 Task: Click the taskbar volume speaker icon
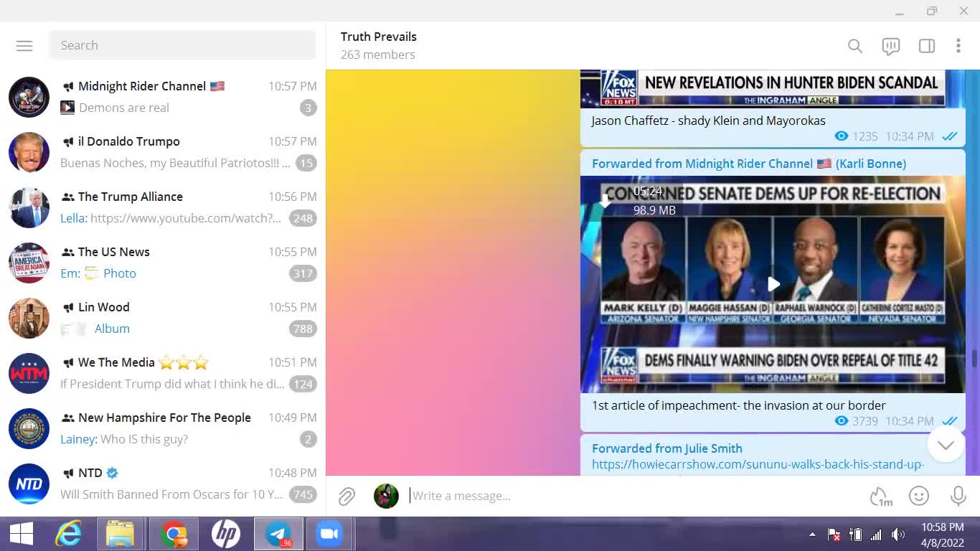tap(897, 534)
